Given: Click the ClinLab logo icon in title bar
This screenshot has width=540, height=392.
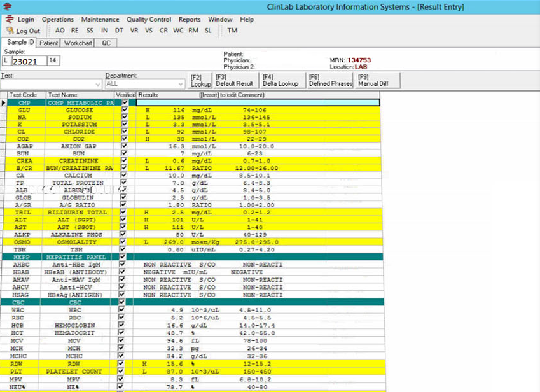Looking at the screenshot, I should (7, 6).
